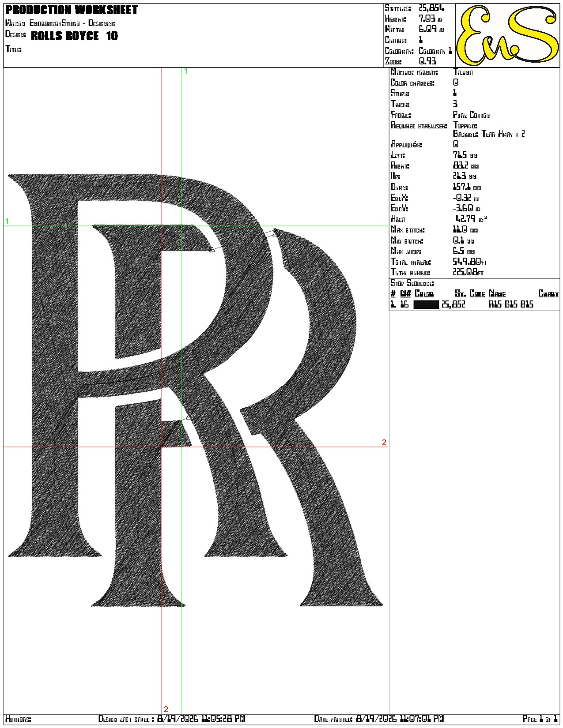
Task: Click the 'Name' column header
Action: (x=497, y=294)
